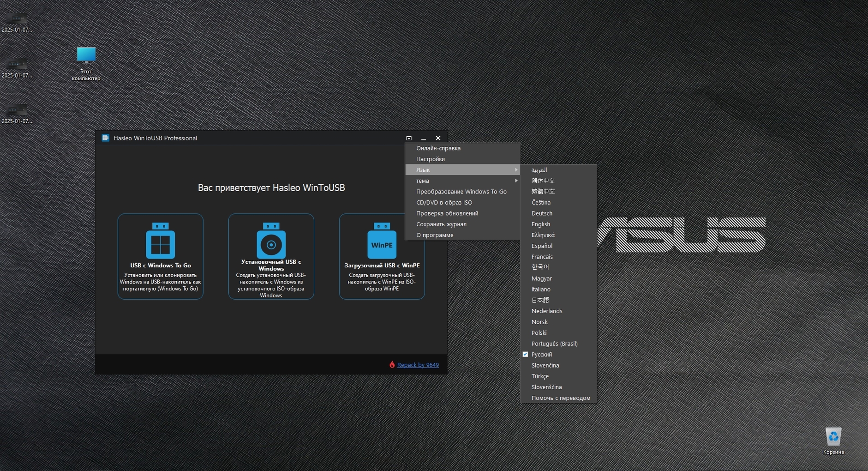Switch language to Polski
The width and height of the screenshot is (868, 471).
558,332
